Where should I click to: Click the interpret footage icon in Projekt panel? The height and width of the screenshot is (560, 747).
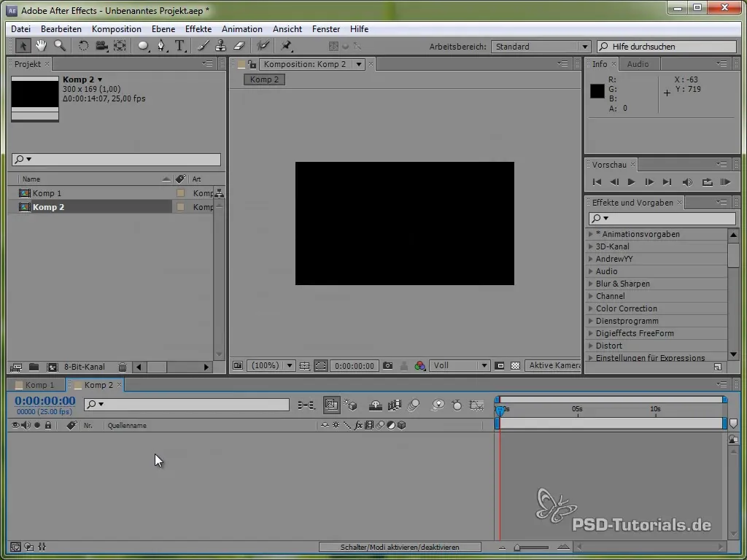tap(16, 367)
